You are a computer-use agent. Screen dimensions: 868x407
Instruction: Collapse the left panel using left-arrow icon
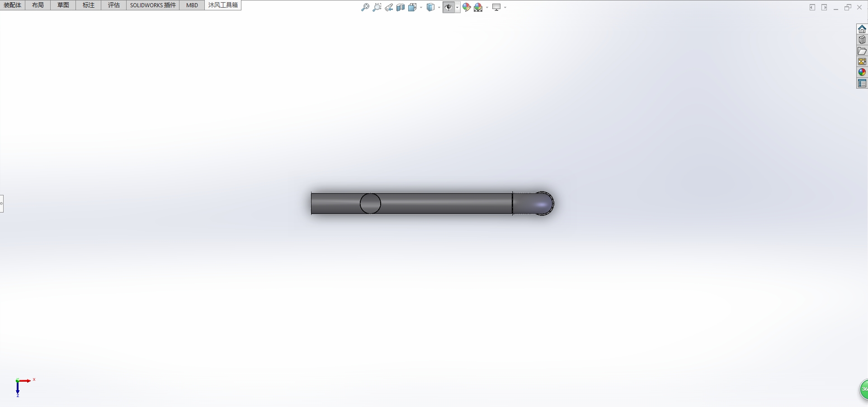(x=812, y=7)
